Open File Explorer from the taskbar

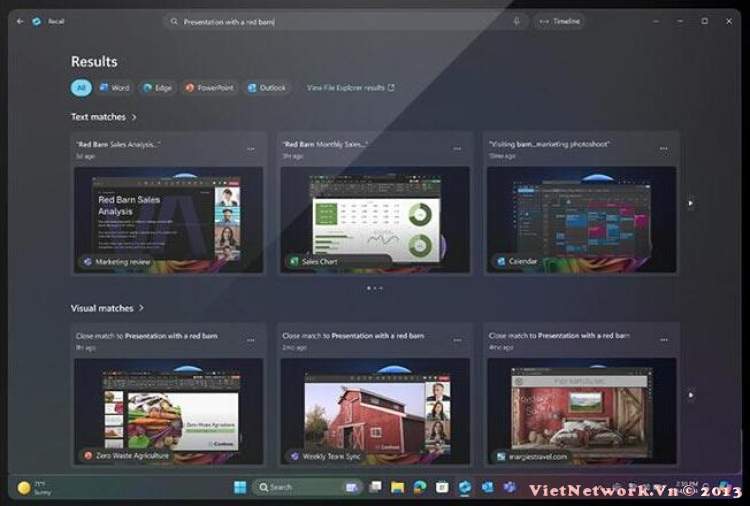(x=397, y=487)
